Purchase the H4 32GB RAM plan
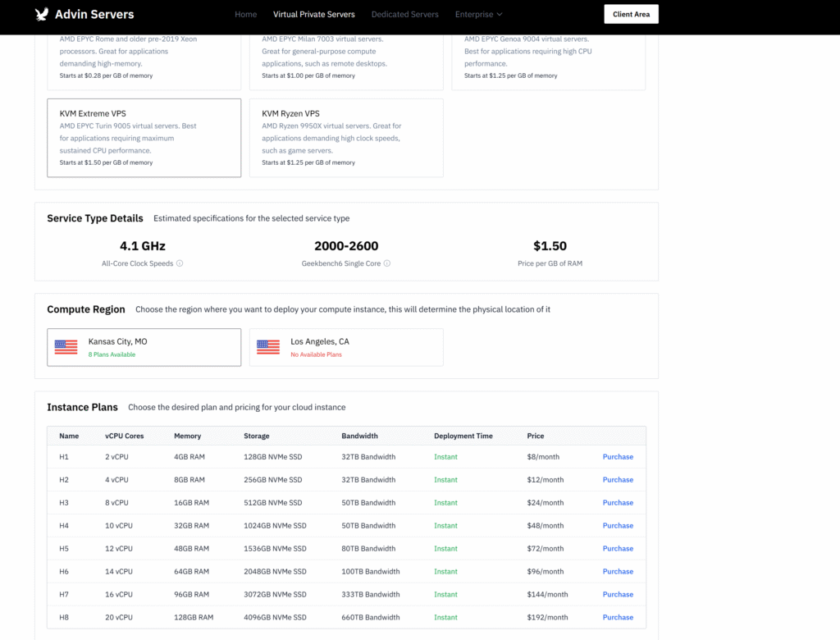 [618, 526]
